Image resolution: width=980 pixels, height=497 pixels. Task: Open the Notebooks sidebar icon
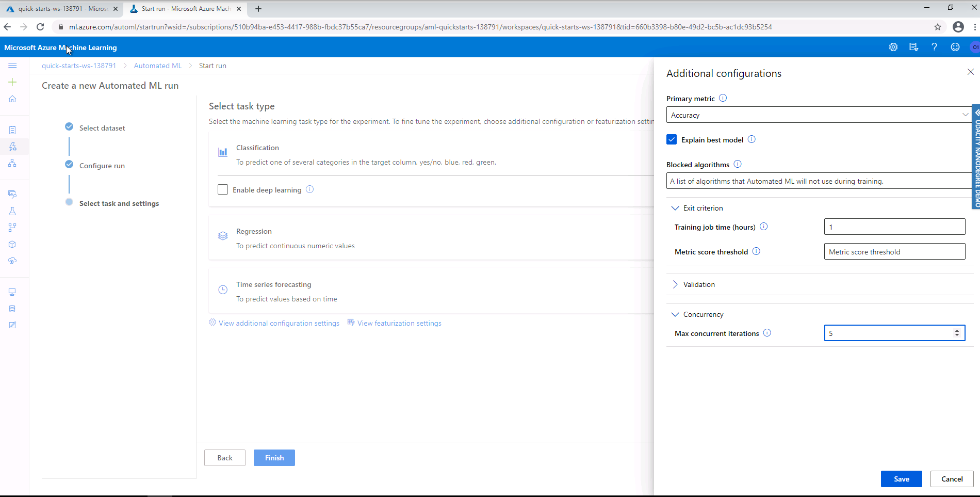12,130
